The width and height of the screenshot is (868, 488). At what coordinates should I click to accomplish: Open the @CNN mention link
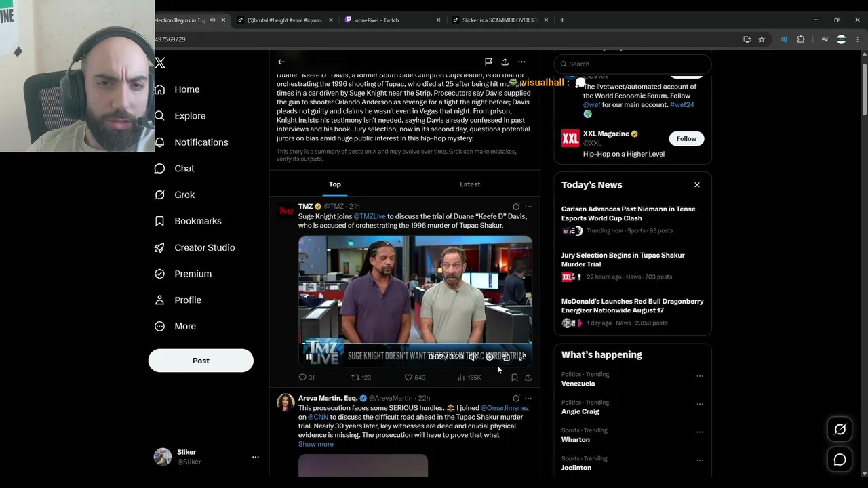[x=318, y=417]
